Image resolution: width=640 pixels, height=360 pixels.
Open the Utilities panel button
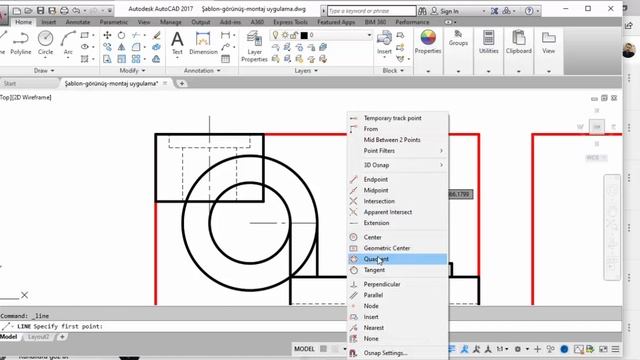coord(488,43)
